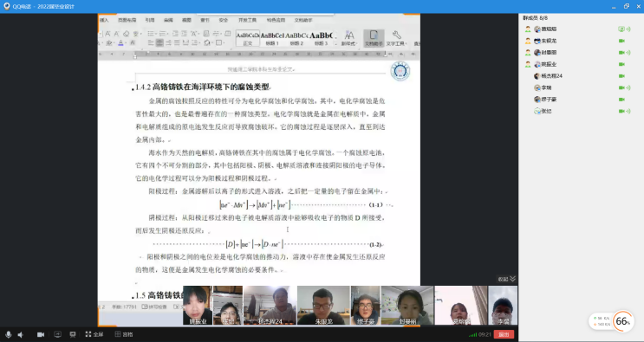Click the character shading A icon
The height and width of the screenshot is (342, 644).
[x=133, y=42]
